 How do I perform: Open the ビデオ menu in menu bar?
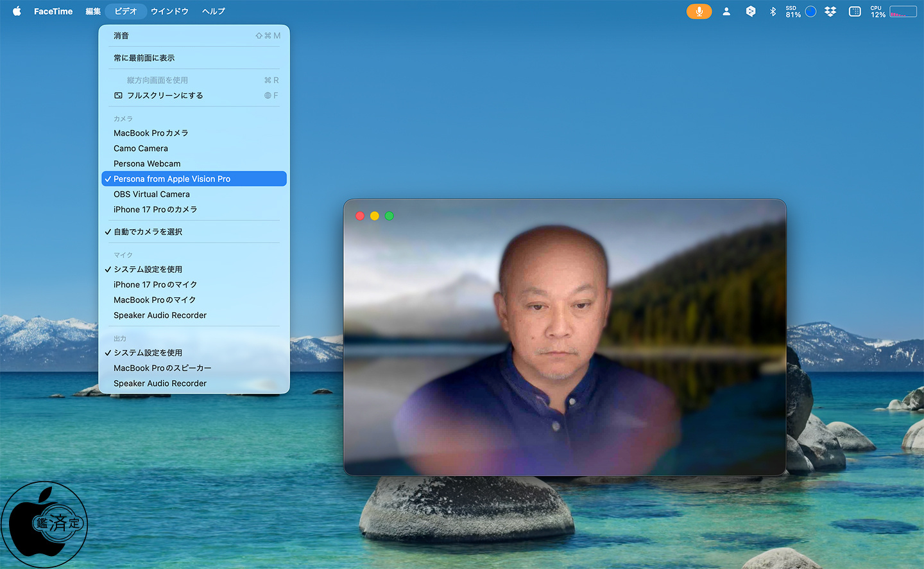(x=126, y=12)
